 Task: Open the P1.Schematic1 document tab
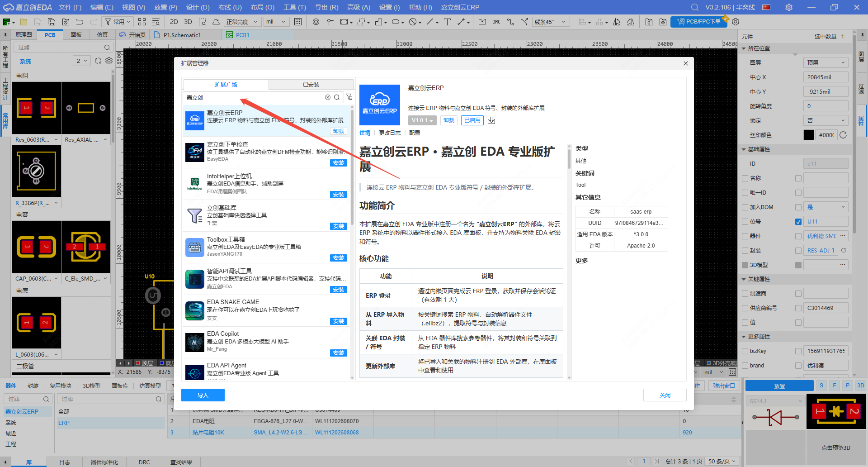tap(182, 35)
